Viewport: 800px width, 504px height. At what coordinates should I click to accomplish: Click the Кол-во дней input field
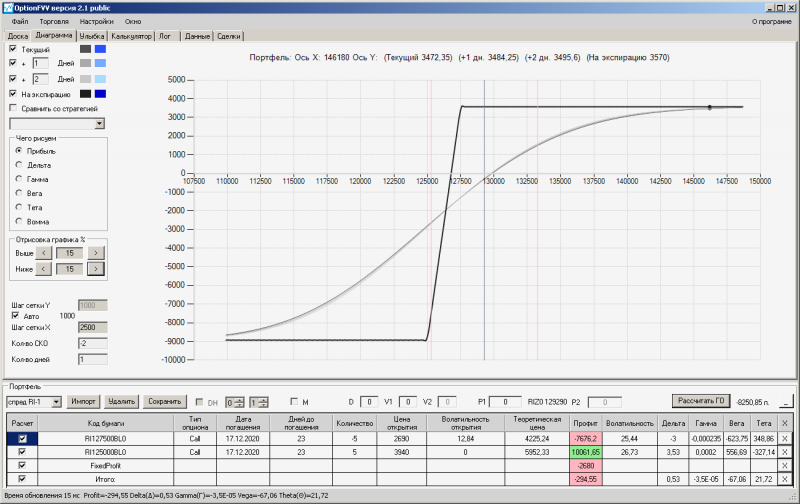coord(93,360)
